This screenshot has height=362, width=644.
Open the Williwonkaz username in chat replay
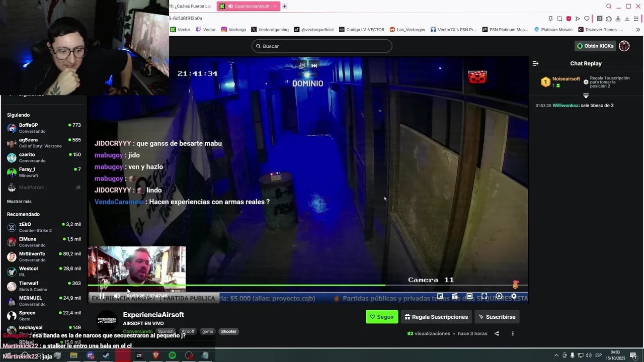pos(566,106)
